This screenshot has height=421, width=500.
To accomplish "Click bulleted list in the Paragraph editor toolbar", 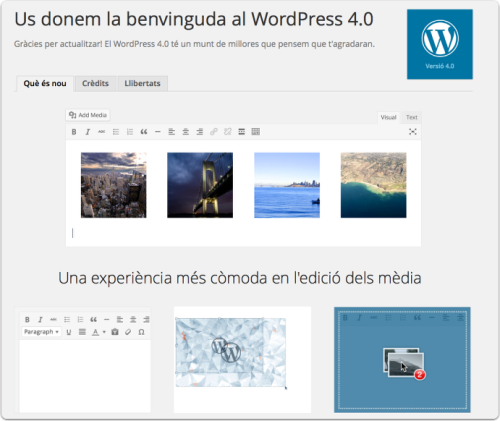I will (x=67, y=320).
